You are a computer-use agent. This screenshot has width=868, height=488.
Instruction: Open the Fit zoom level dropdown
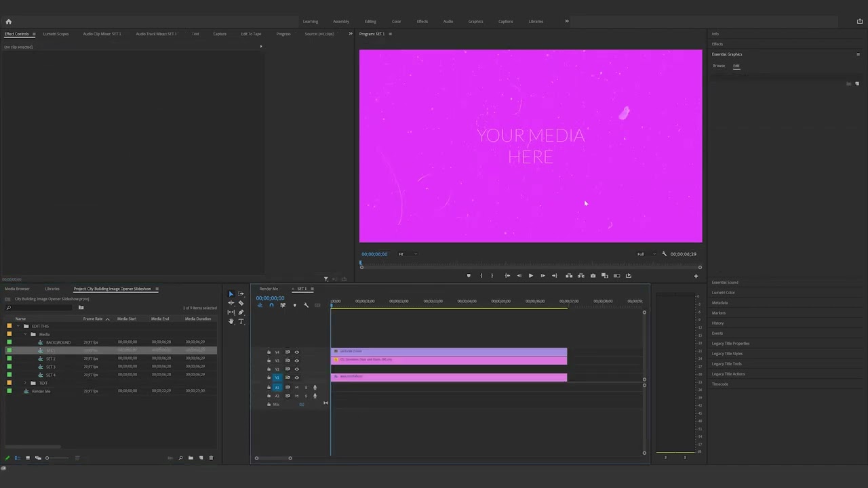click(408, 254)
